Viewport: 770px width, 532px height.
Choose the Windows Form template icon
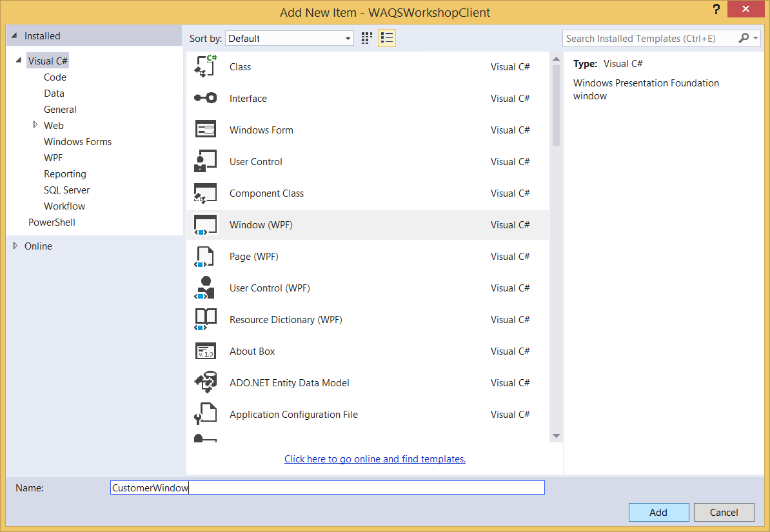click(205, 129)
